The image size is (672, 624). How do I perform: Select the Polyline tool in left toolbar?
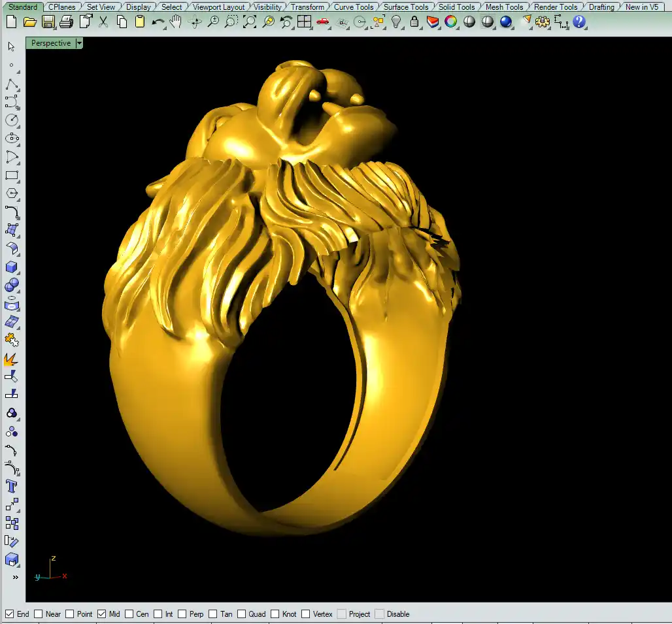pos(11,84)
